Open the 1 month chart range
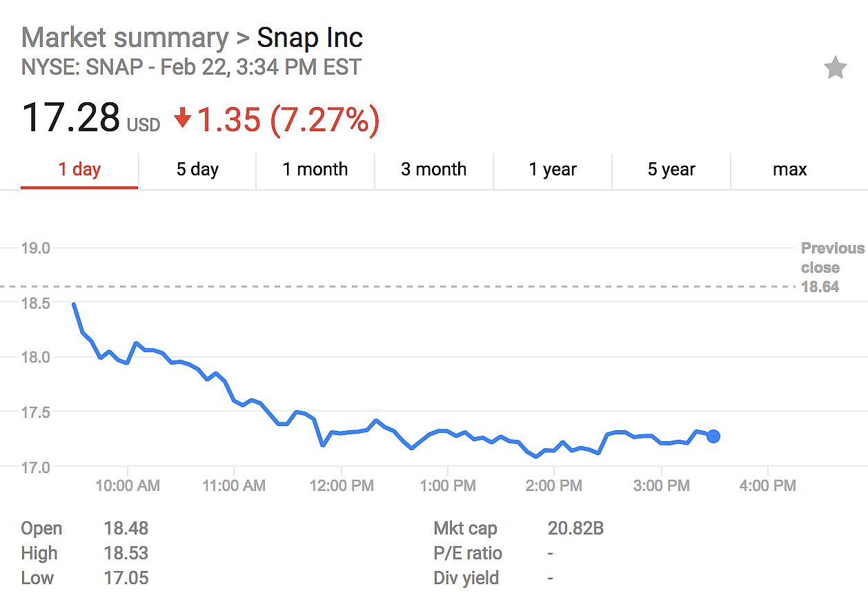This screenshot has height=609, width=868. (315, 169)
